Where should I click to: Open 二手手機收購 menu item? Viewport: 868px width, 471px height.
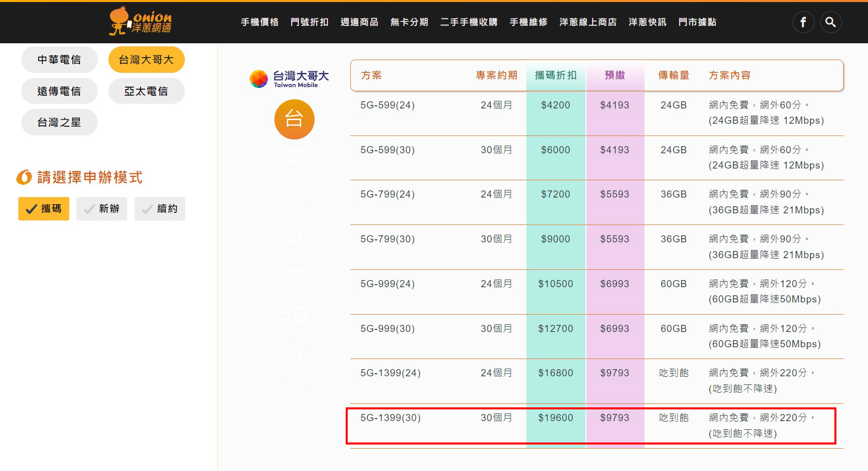click(469, 22)
